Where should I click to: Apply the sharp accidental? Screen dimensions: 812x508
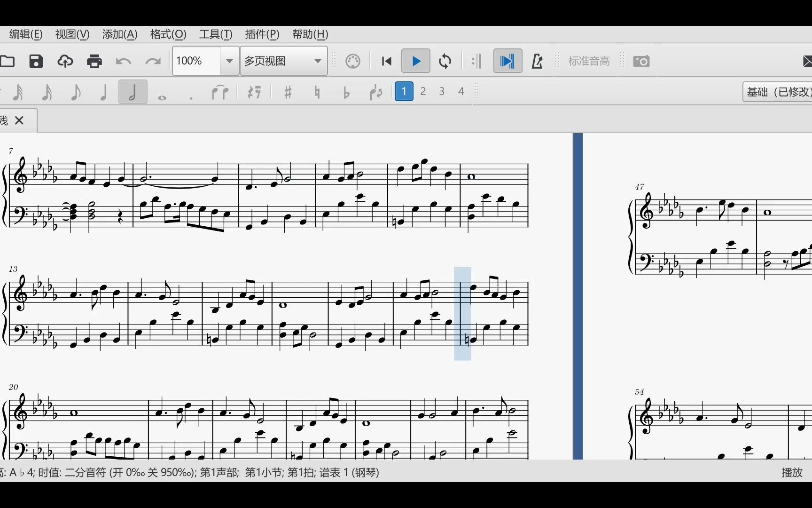pos(288,92)
